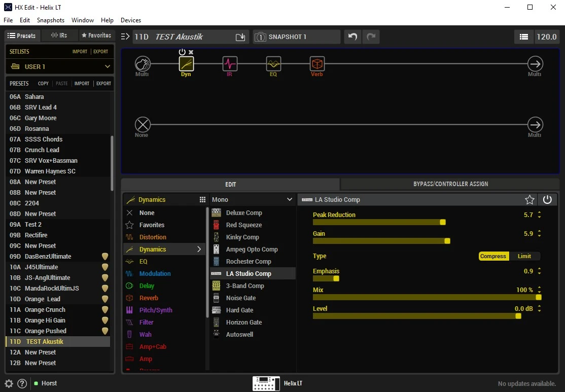The height and width of the screenshot is (392, 565).
Task: Click the undo arrow button
Action: [x=352, y=37]
